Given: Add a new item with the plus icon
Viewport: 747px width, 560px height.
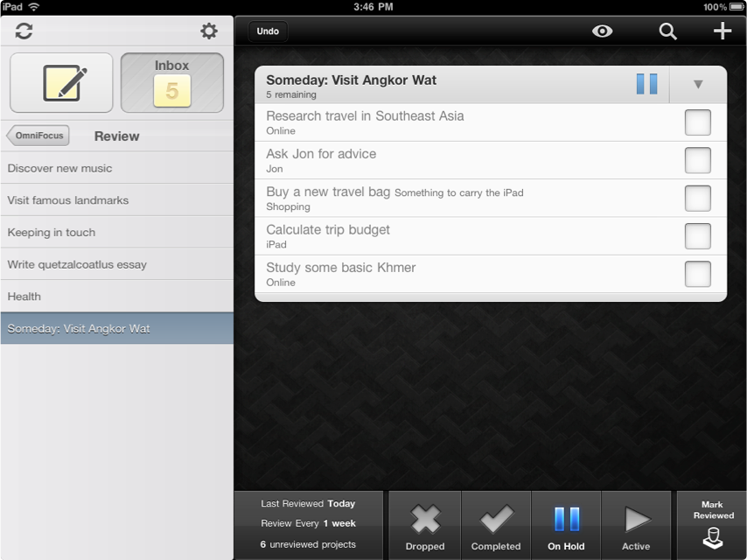Looking at the screenshot, I should coord(722,31).
